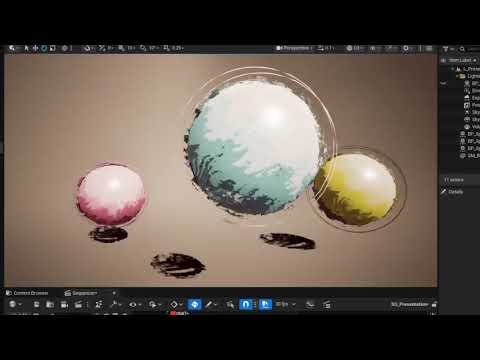Open the Content Drawer
The image size is (480, 360).
click(x=27, y=293)
